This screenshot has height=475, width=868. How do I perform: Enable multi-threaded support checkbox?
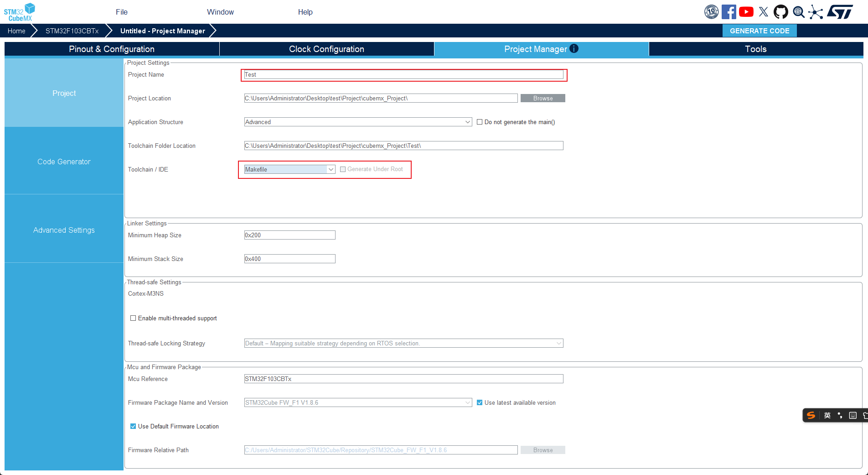point(133,318)
